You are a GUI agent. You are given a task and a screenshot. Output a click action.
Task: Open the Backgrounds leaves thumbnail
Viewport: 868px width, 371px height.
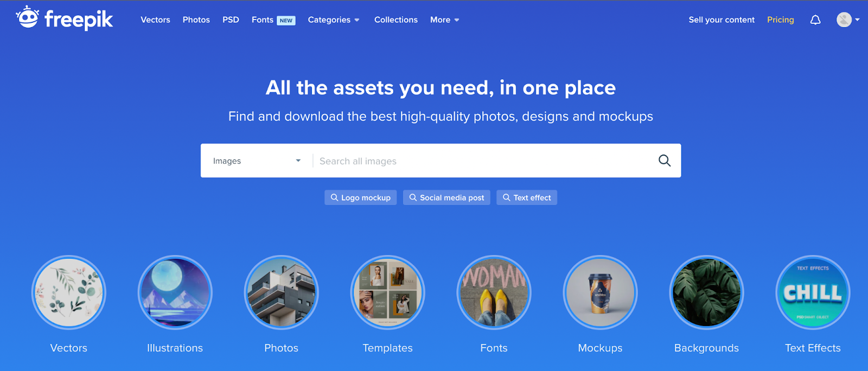[707, 292]
